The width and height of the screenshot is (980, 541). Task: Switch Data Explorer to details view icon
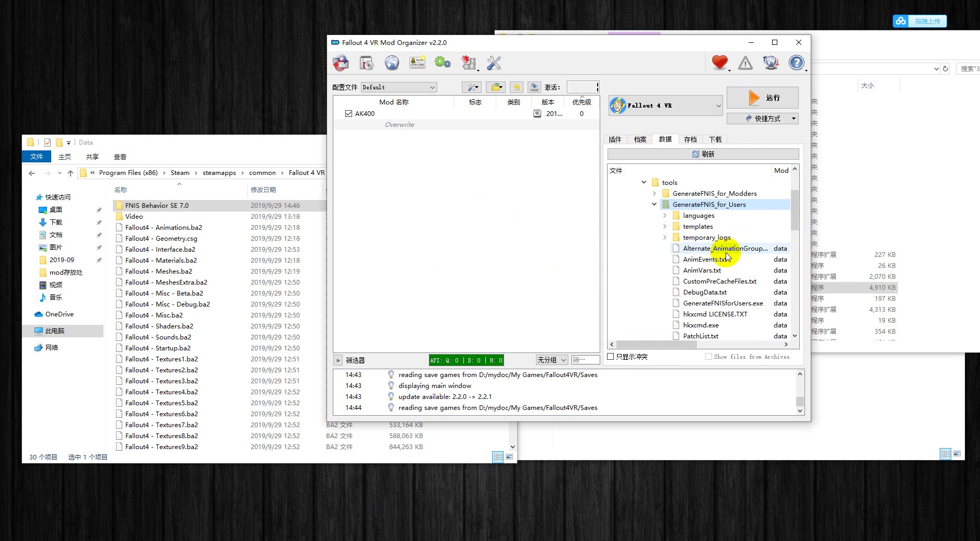(x=498, y=457)
